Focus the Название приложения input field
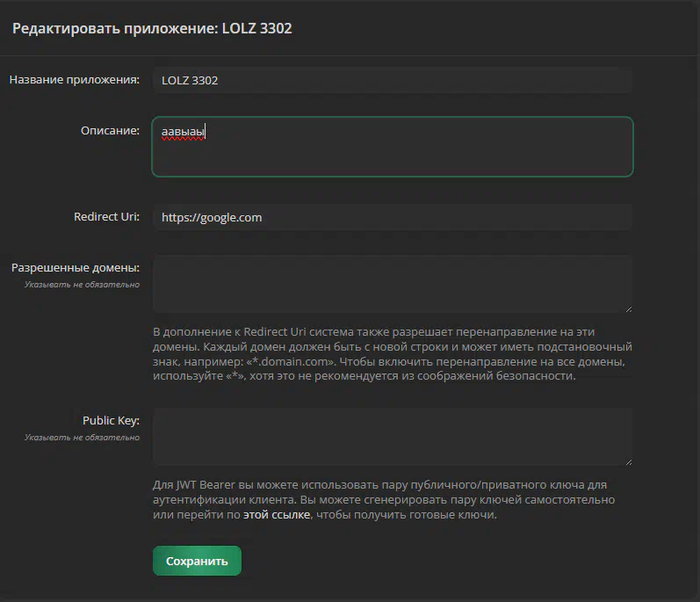Viewport: 700px width, 602px height. (392, 80)
